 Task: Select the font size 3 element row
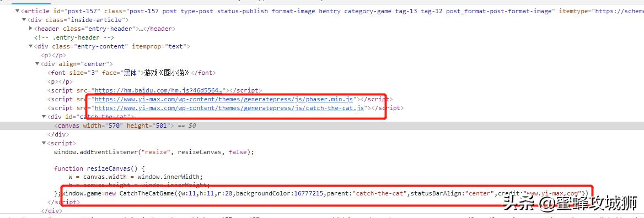coord(132,73)
